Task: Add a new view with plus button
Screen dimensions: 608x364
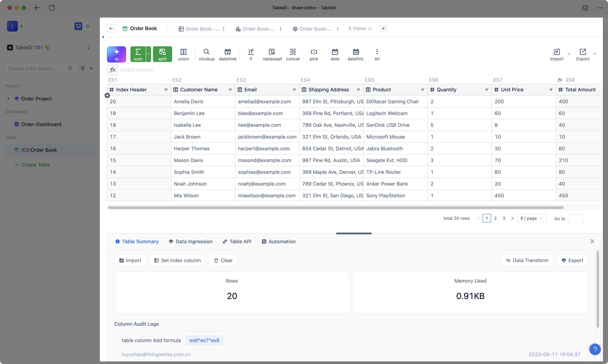Action: pyautogui.click(x=383, y=28)
